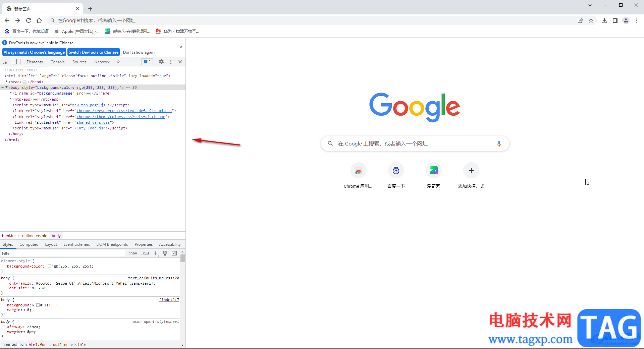Open DevTools settings gear
This screenshot has height=349, width=644.
point(161,62)
